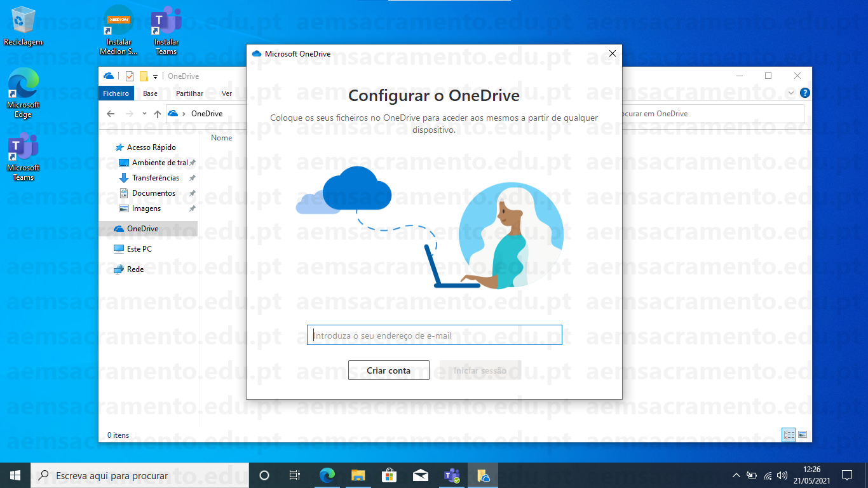
Task: Open the Mail app taskbar icon
Action: [x=420, y=475]
